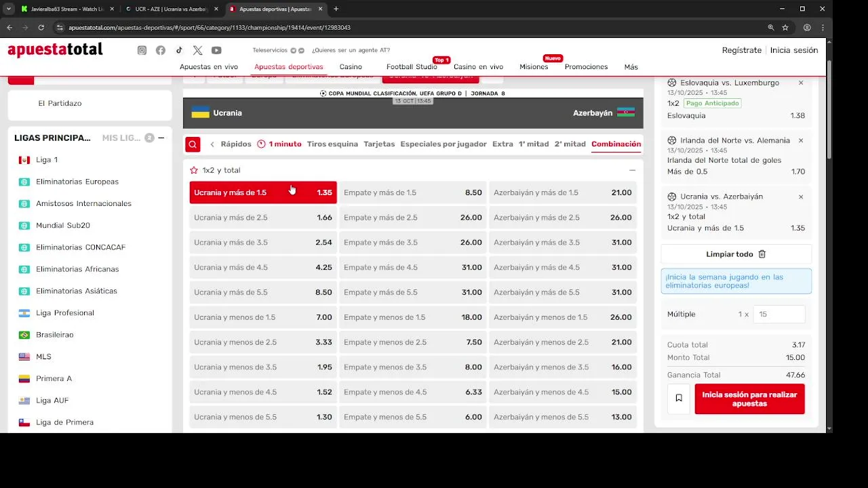868x488 pixels.
Task: Open Chrome tab search dropdown arrow
Action: point(9,9)
